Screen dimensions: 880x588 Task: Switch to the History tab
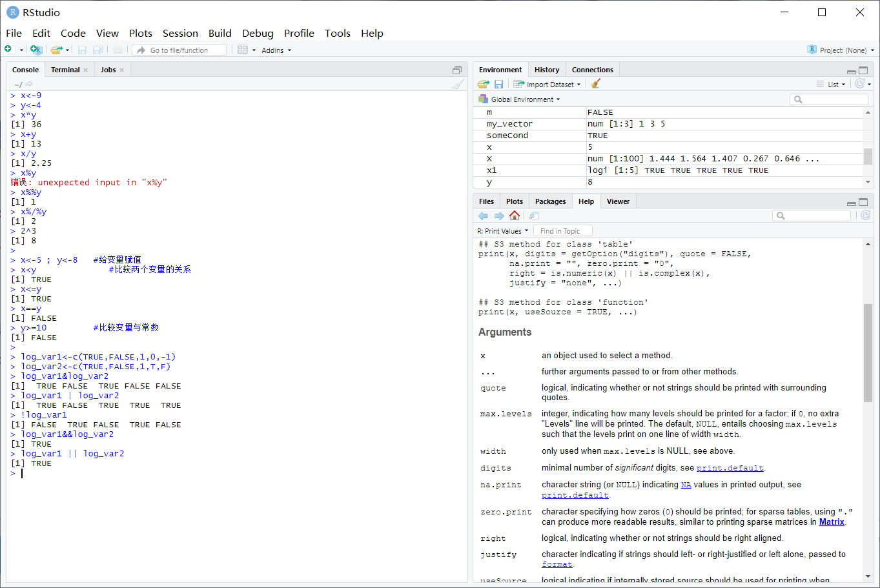547,70
